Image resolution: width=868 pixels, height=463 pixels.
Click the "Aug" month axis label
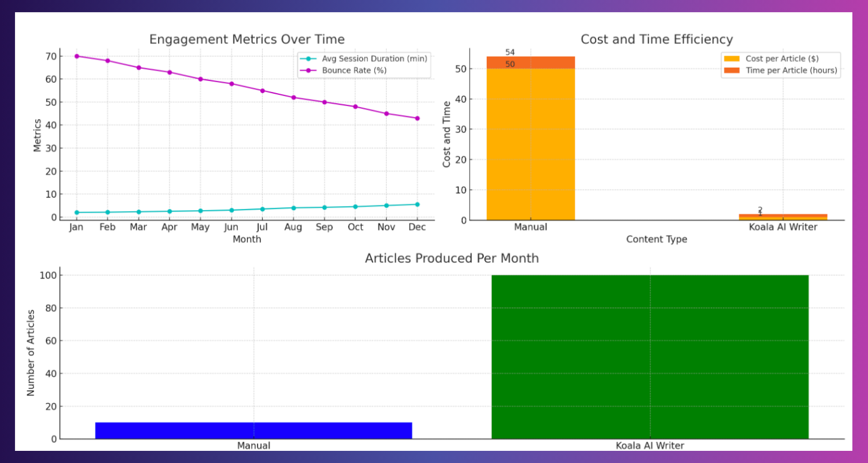click(293, 227)
